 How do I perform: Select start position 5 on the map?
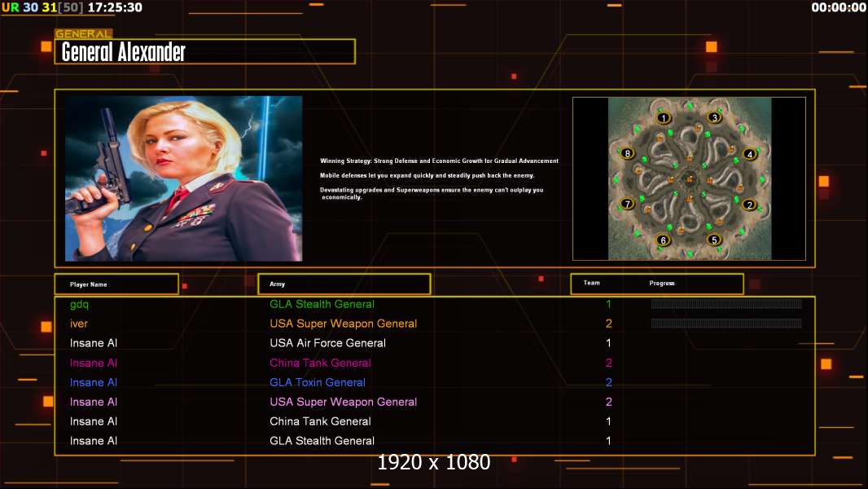point(714,240)
